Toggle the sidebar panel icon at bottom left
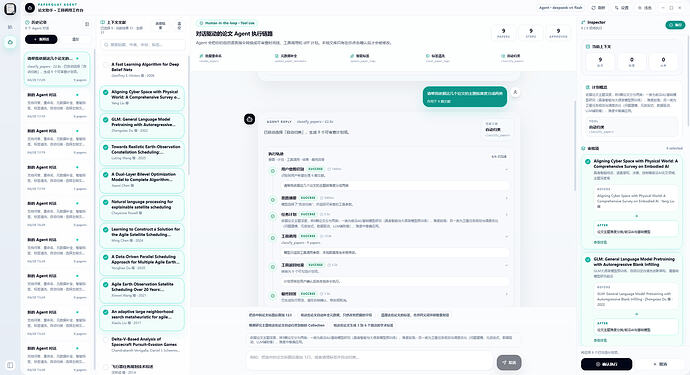This screenshot has width=690, height=375. coord(10,365)
